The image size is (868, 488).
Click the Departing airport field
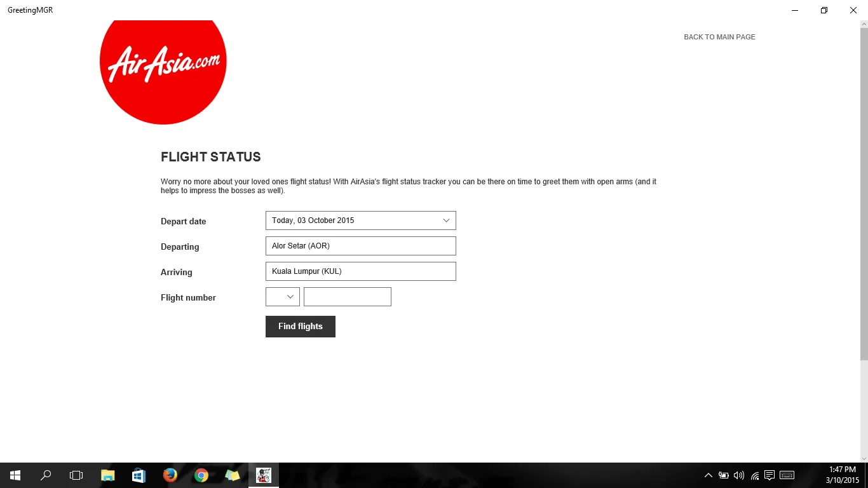(x=360, y=246)
